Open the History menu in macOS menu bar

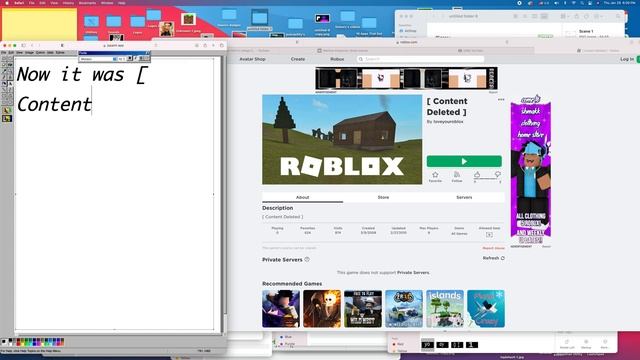point(68,3)
